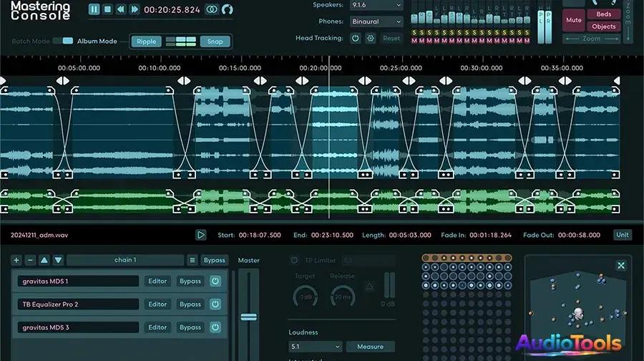Click the chain 1 name field
Viewport: 644px width, 361px height.
(125, 260)
